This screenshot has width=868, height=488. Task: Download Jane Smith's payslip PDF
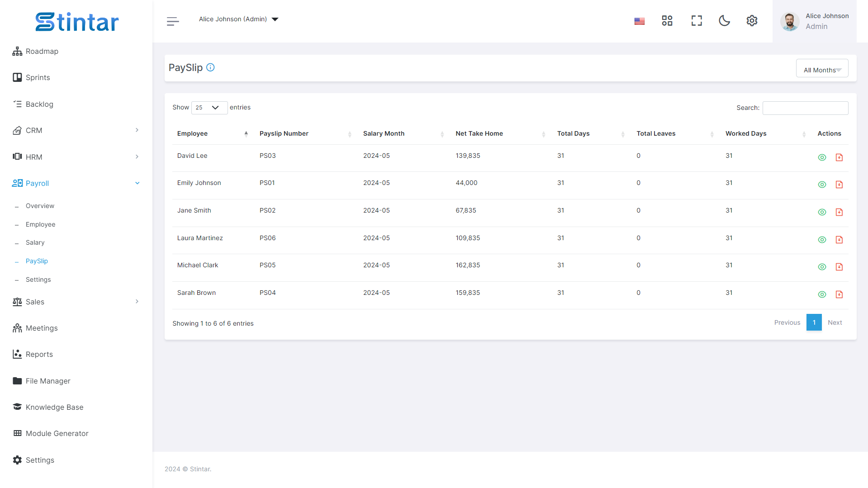click(x=839, y=212)
